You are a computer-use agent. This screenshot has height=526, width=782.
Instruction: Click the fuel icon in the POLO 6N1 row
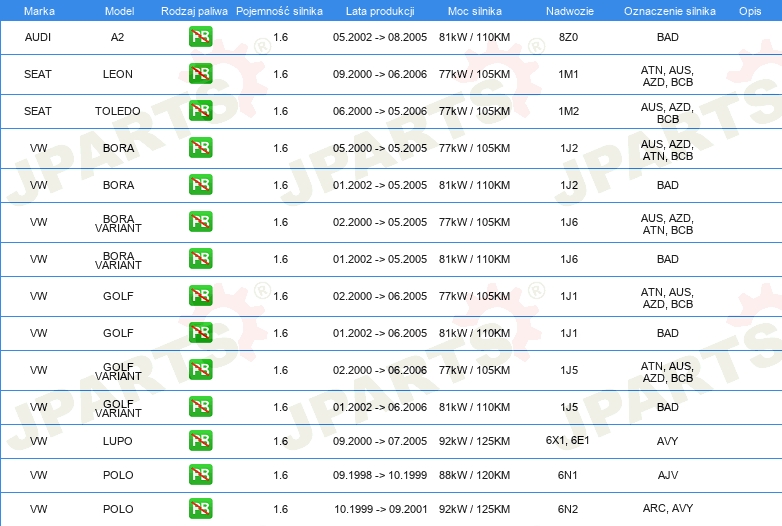(200, 475)
